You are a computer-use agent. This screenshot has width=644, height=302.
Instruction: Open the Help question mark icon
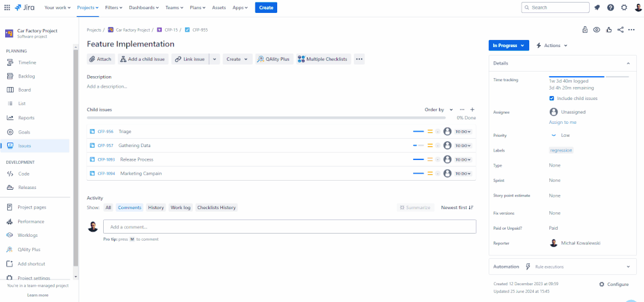(x=610, y=7)
